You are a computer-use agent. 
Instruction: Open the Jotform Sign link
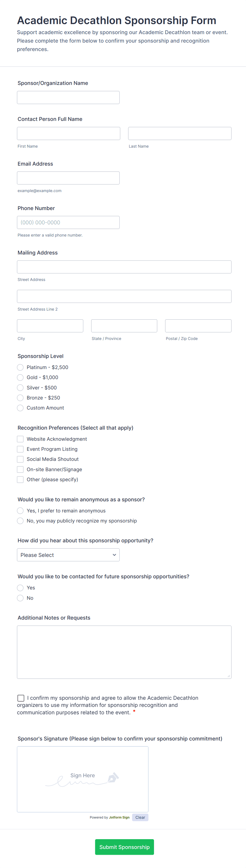[x=119, y=817]
